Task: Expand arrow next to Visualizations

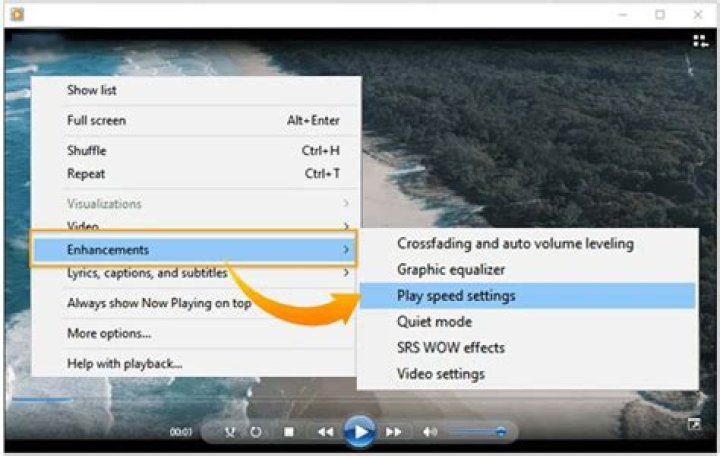Action: [x=346, y=203]
